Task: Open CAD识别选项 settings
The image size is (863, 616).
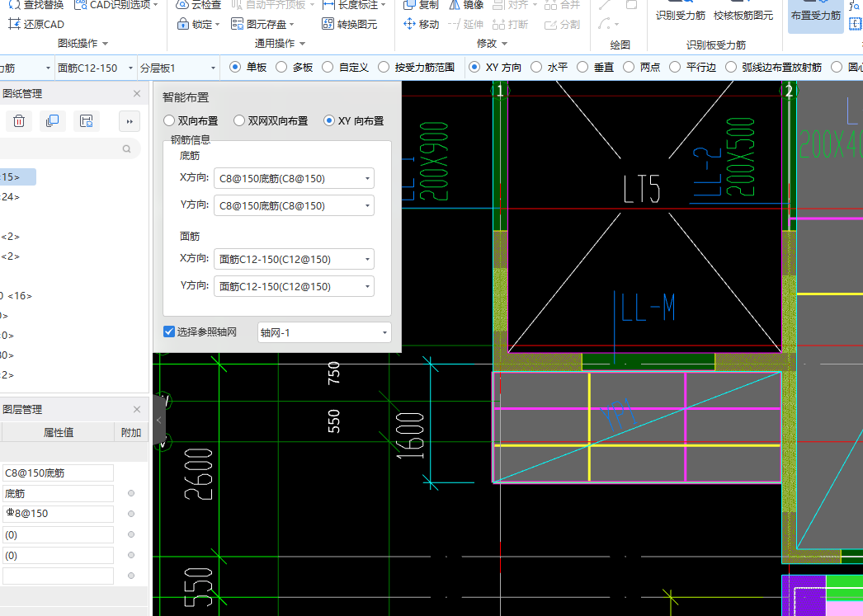Action: [116, 4]
